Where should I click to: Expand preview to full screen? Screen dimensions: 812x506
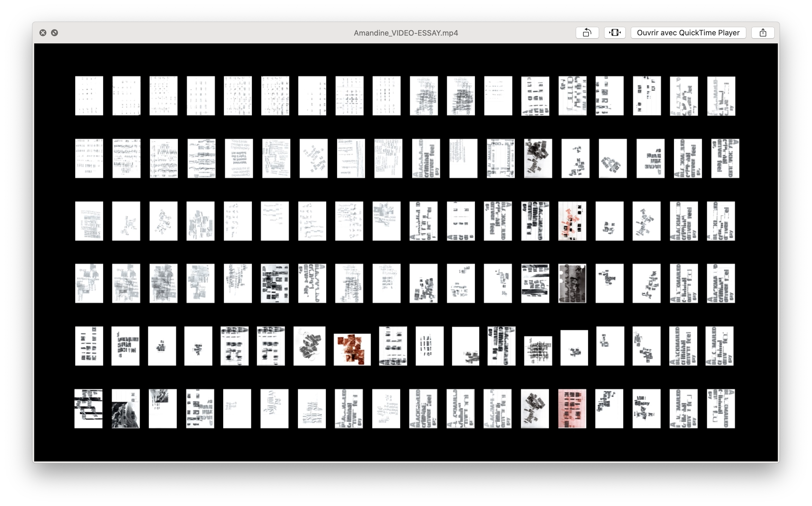[x=54, y=33]
